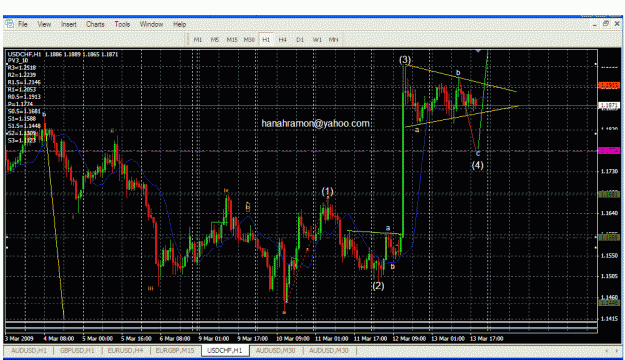Click the wave label (1) on chart
Viewport: 625px width, 360px height.
pyautogui.click(x=327, y=191)
